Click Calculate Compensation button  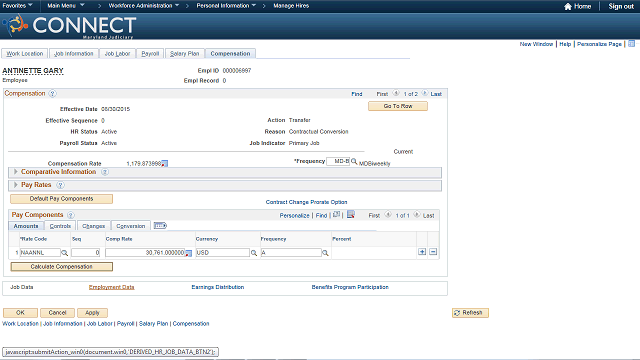[61, 267]
